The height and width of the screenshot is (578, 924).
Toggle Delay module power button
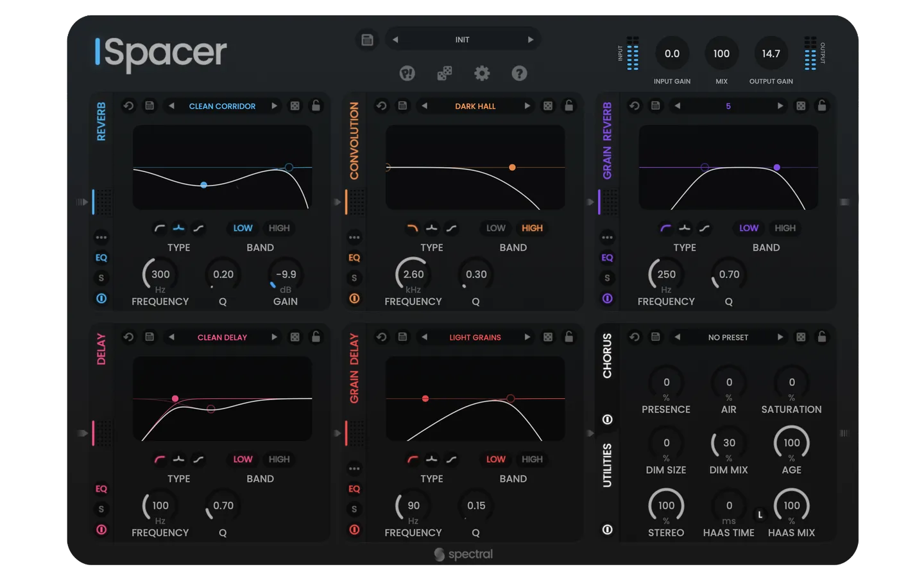pyautogui.click(x=101, y=530)
